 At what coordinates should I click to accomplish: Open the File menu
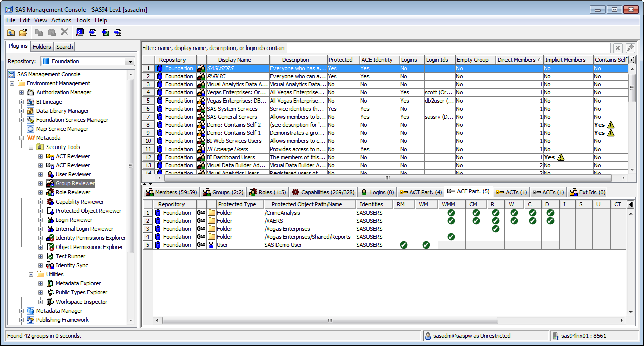point(11,20)
